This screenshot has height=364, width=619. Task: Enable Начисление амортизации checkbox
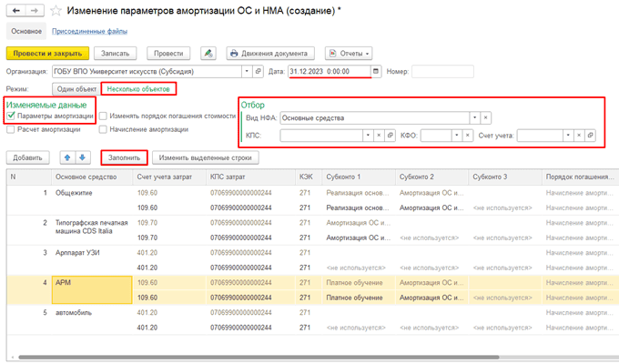tap(103, 129)
